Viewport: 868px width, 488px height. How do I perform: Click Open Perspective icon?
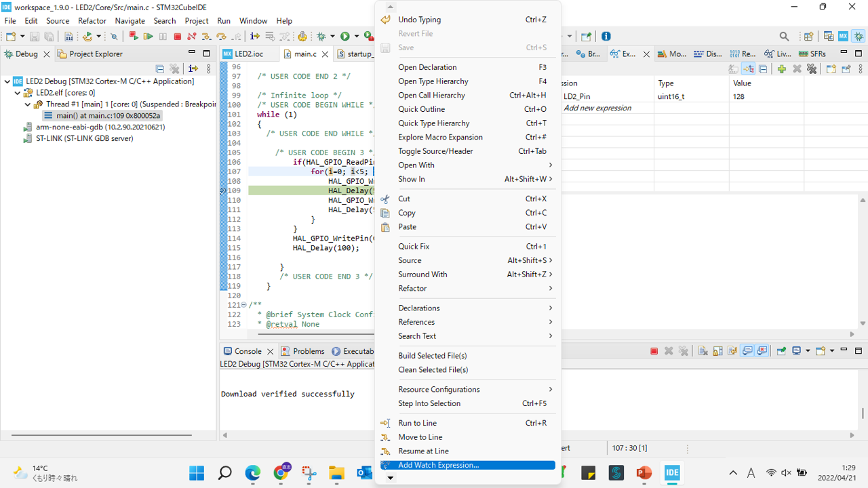click(x=808, y=37)
